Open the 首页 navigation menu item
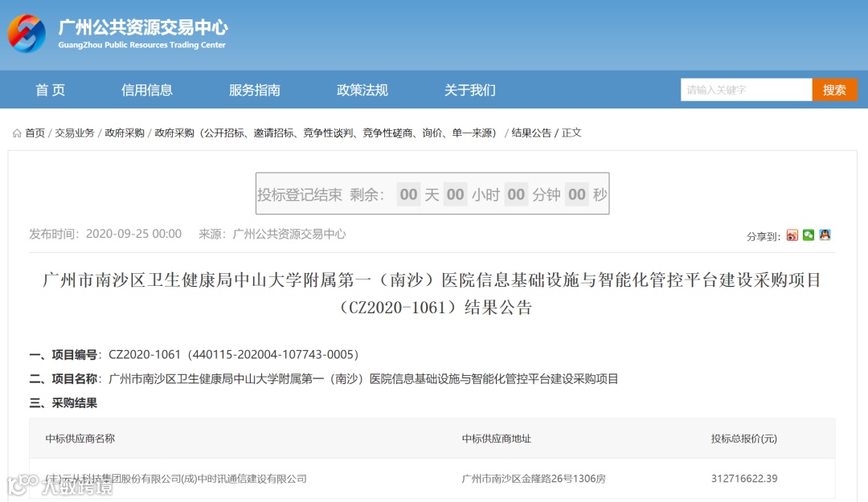This screenshot has width=868, height=502. click(51, 90)
